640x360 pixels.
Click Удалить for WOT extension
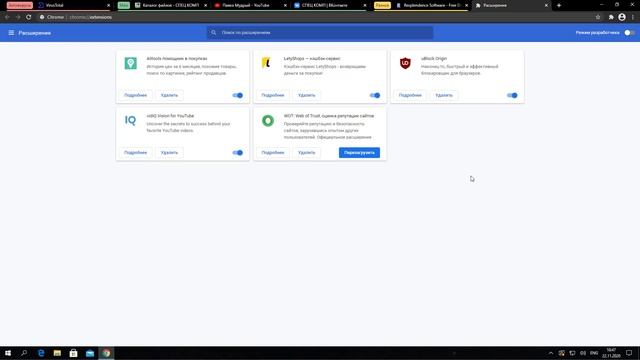coord(307,153)
